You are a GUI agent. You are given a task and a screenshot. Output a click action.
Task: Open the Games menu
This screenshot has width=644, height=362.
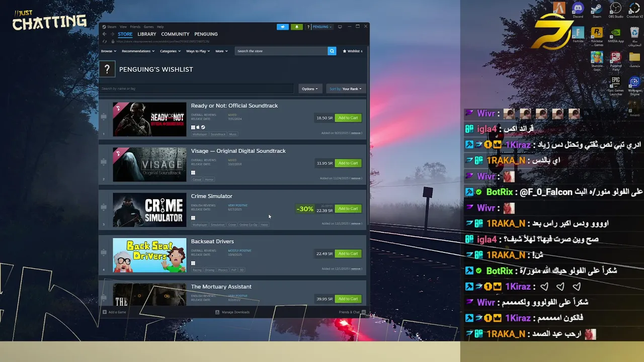(149, 27)
